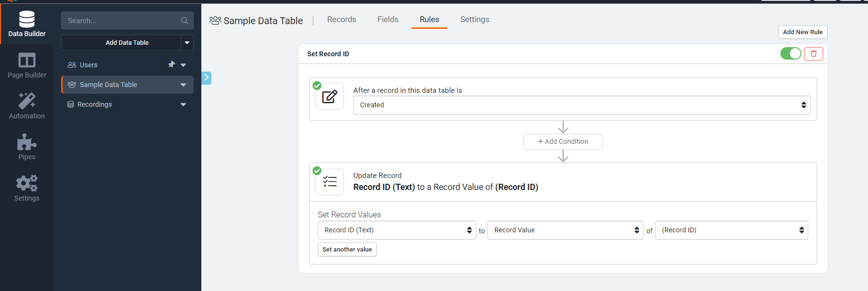Open the Pipes section
The width and height of the screenshot is (868, 291).
pyautogui.click(x=26, y=147)
